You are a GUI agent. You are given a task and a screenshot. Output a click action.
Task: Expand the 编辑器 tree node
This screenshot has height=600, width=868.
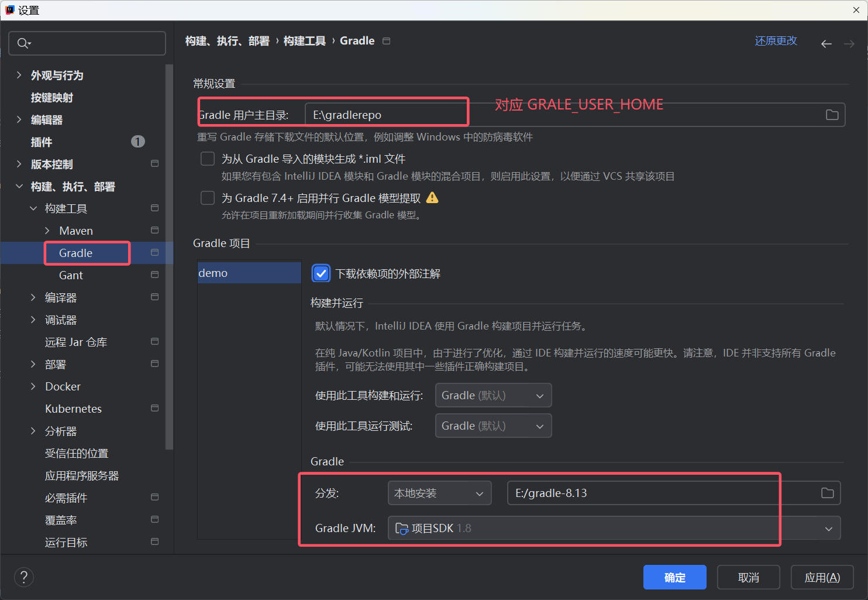[19, 119]
